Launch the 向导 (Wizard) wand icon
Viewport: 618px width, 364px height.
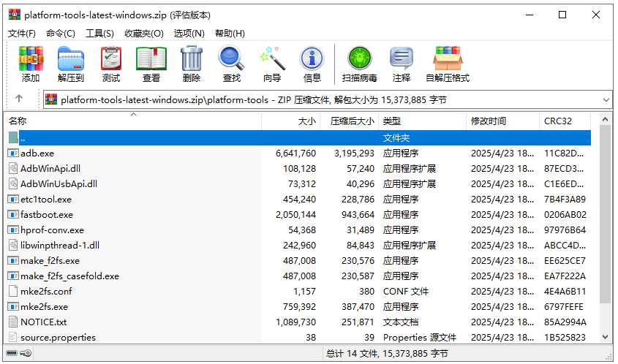click(x=272, y=64)
